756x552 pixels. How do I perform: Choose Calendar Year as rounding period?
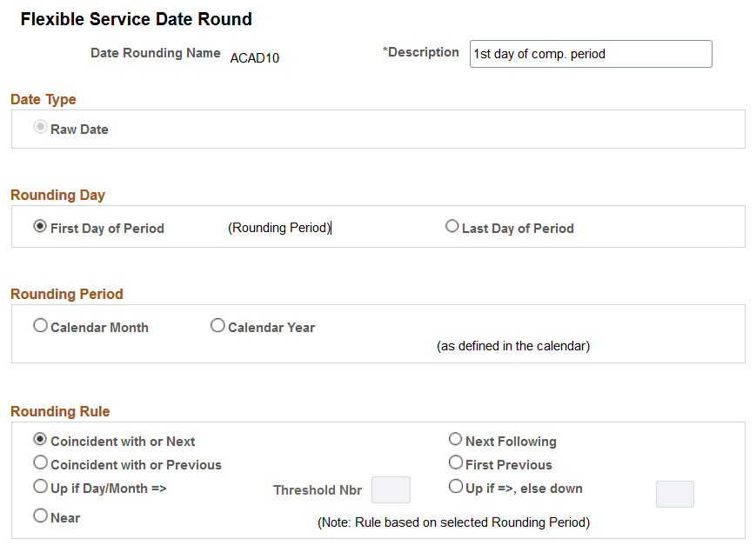click(217, 325)
